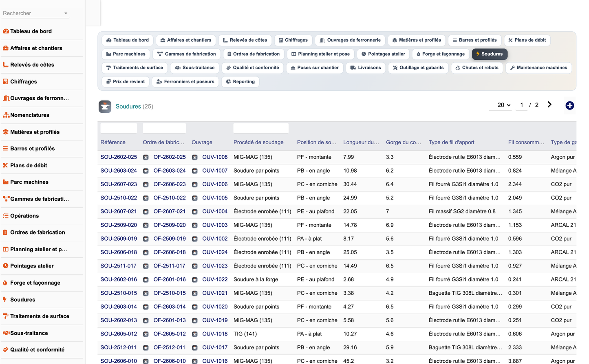Open record SOU-2511-017
This screenshot has height=364, width=589.
(119, 266)
